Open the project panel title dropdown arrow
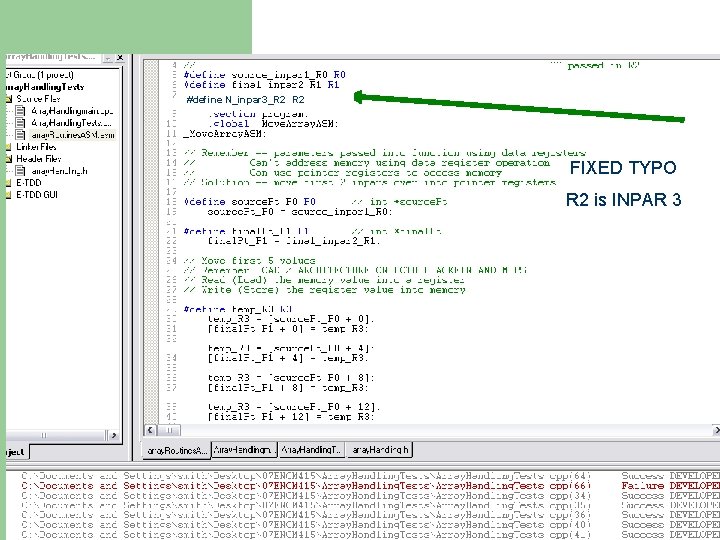This screenshot has width=720, height=540. [108, 58]
